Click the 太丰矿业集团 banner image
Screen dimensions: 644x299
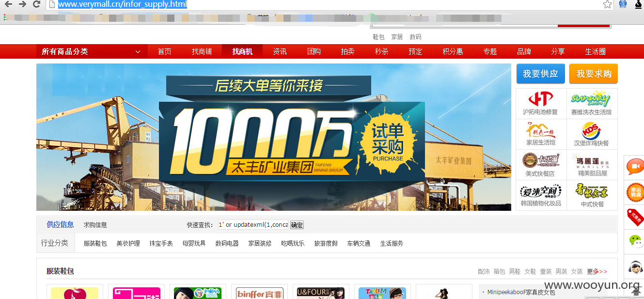tap(274, 137)
